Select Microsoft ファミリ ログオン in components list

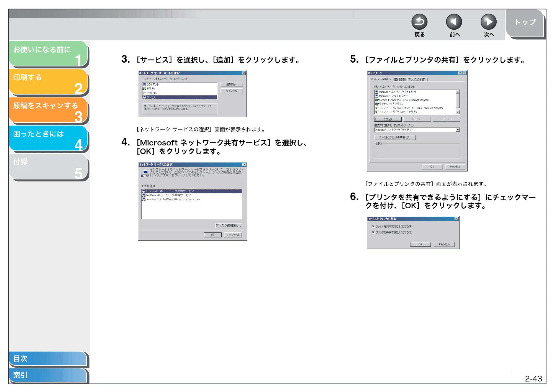point(415,96)
